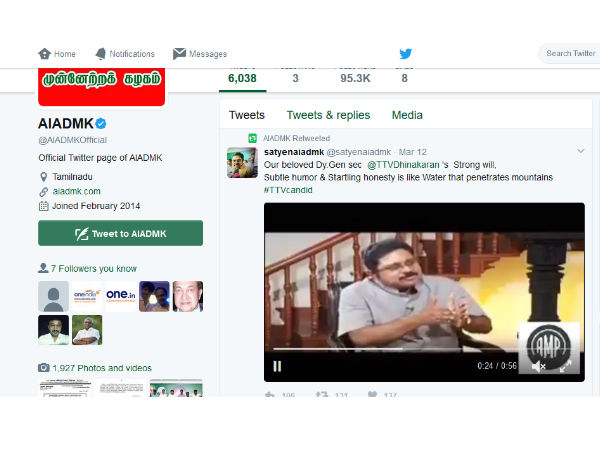
Task: Open Messages from the top bar
Action: pos(200,54)
